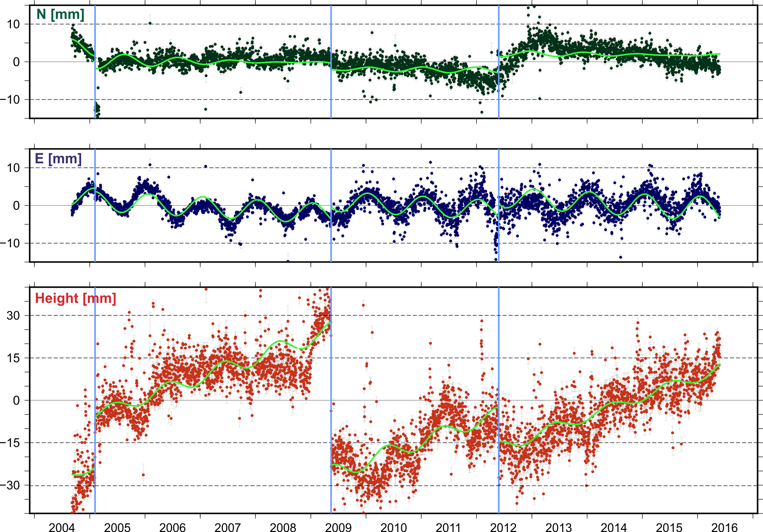
Task: Click the green N [mm] panel label
Action: pos(60,15)
